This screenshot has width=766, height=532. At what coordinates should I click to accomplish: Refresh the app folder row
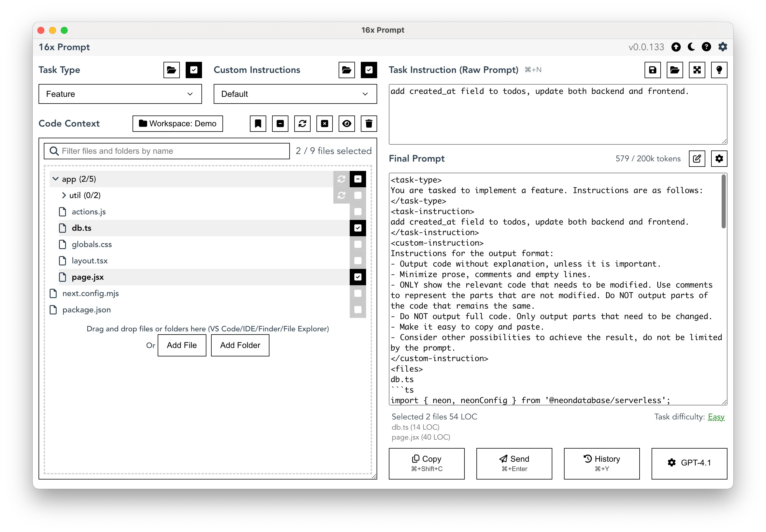coord(341,179)
